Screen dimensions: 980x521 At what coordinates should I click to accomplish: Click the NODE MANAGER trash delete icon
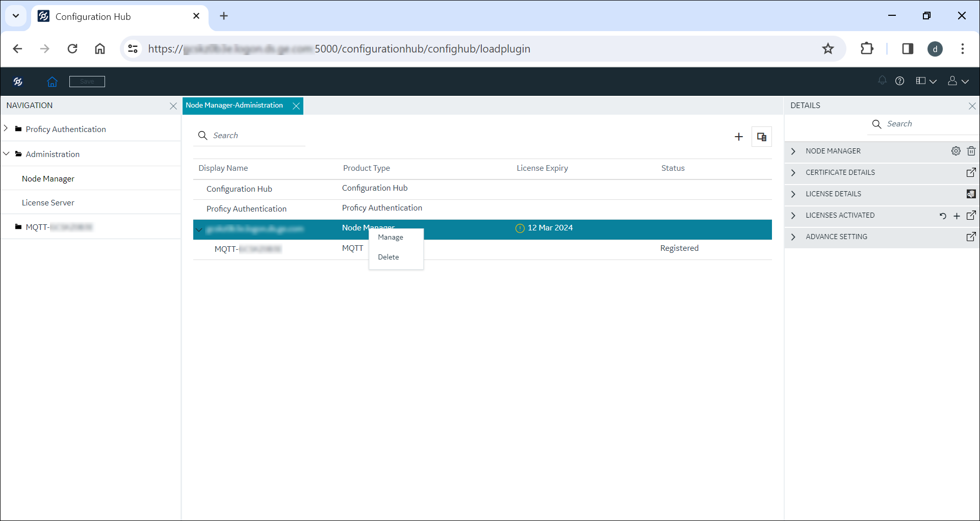(x=971, y=151)
